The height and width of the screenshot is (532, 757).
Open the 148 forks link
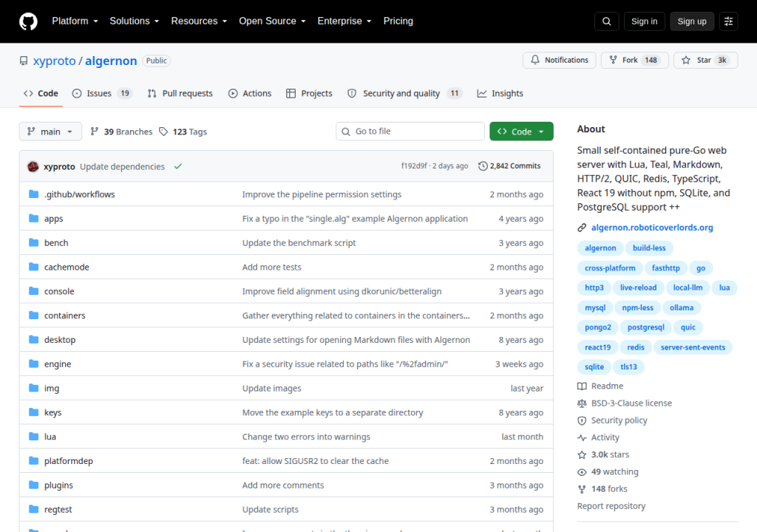click(609, 489)
